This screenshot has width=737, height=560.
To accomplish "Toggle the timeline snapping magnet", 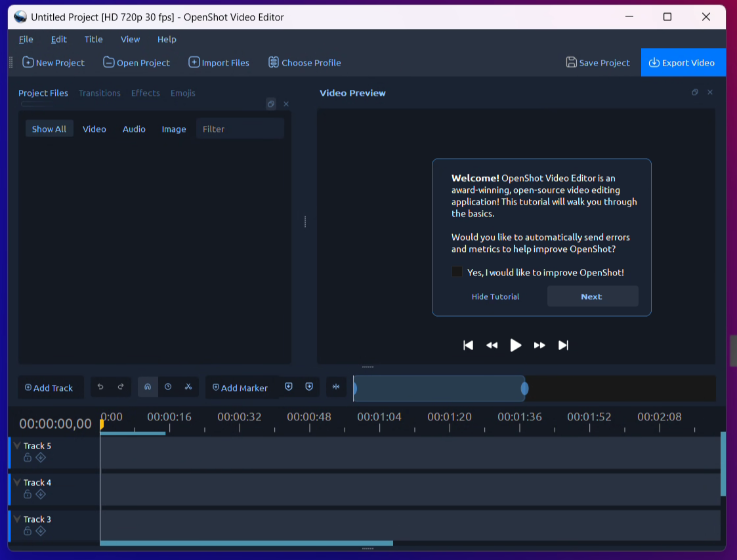I will [148, 387].
